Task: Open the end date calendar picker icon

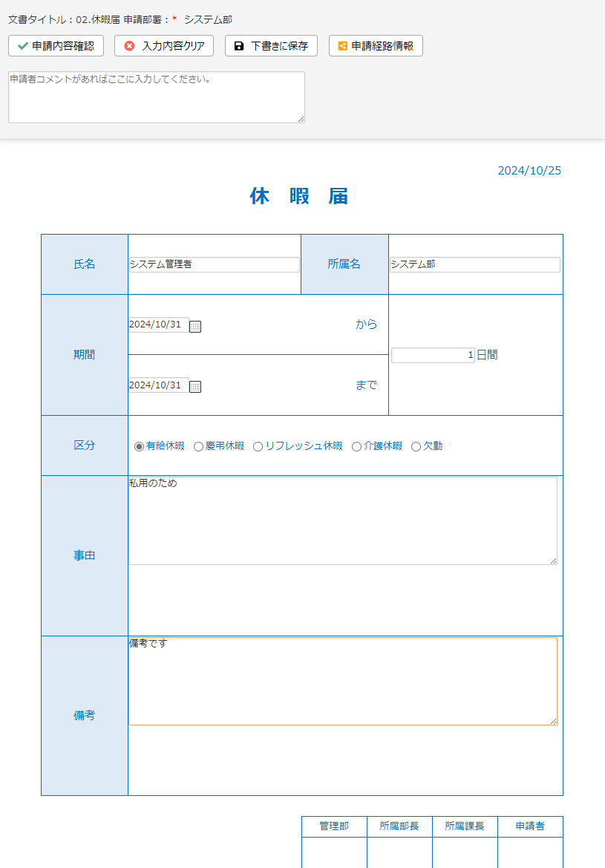Action: pyautogui.click(x=194, y=387)
